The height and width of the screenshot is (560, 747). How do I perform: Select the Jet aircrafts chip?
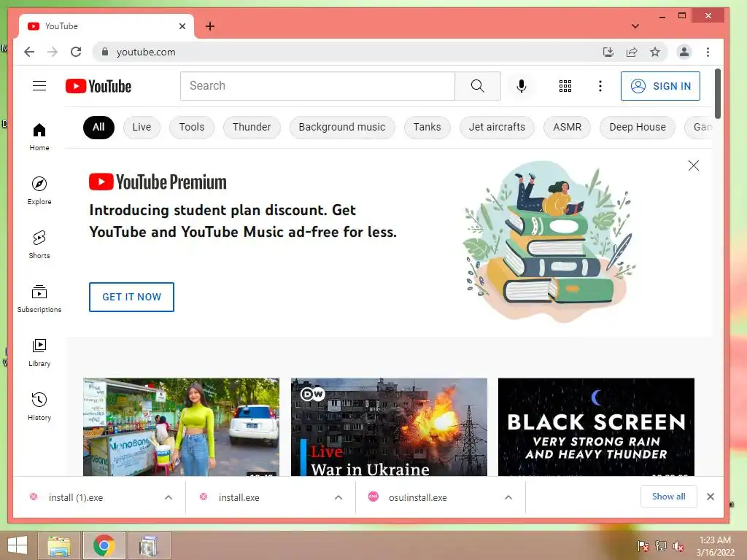pyautogui.click(x=497, y=127)
